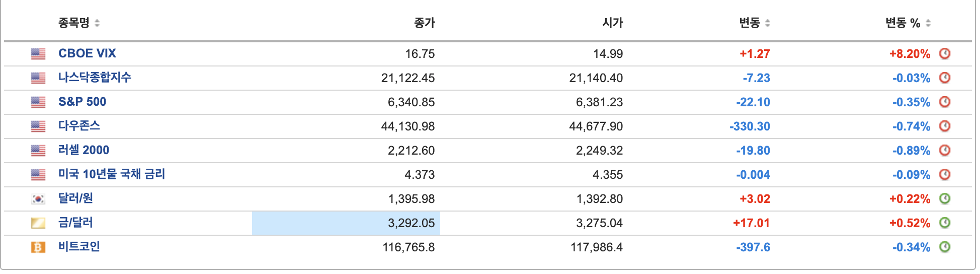The width and height of the screenshot is (980, 274).
Task: Click the percent change -0.34%
Action: [x=912, y=247]
